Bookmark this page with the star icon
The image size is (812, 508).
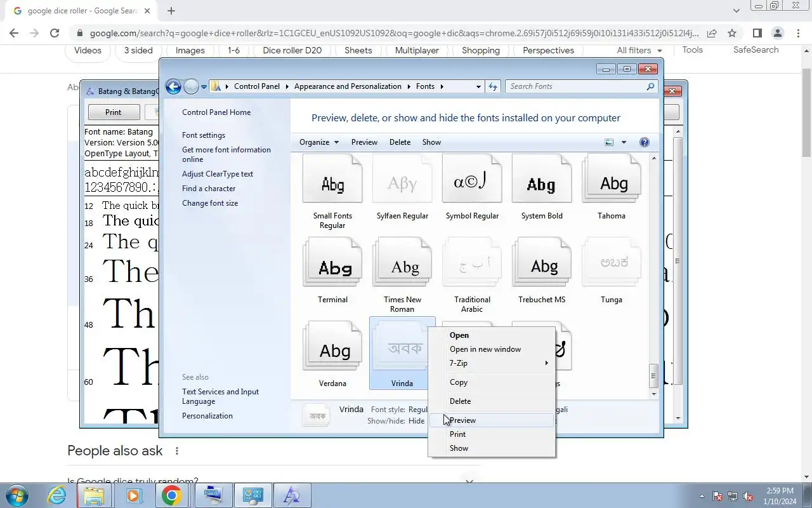[x=732, y=33]
